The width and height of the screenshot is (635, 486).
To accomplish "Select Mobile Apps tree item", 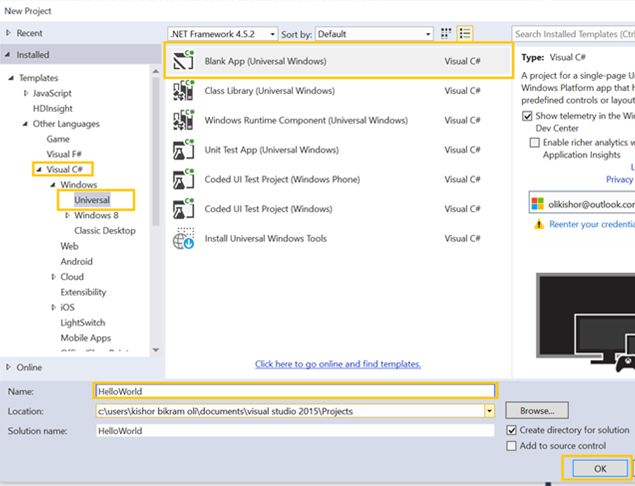I will 85,338.
